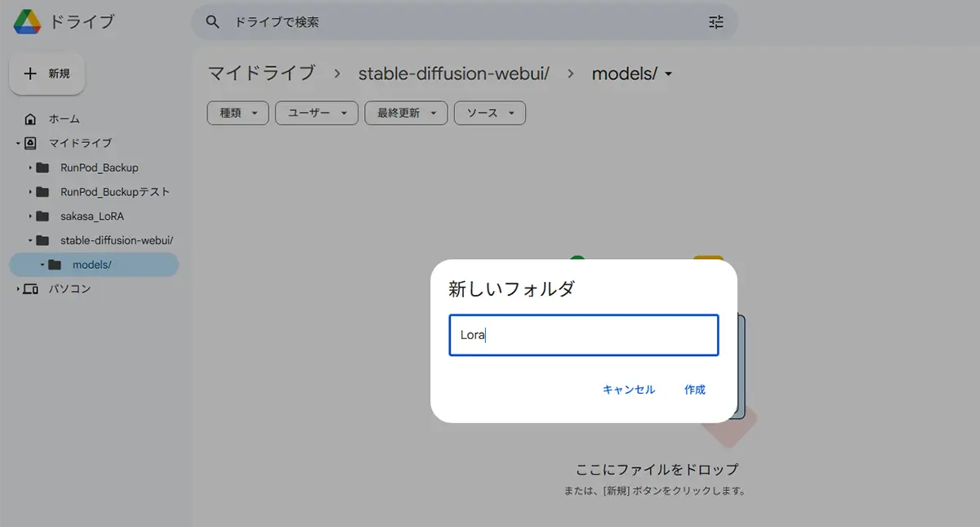Collapse the stable-diffusion-webui/ tree arrow
This screenshot has height=527, width=980.
pos(30,240)
